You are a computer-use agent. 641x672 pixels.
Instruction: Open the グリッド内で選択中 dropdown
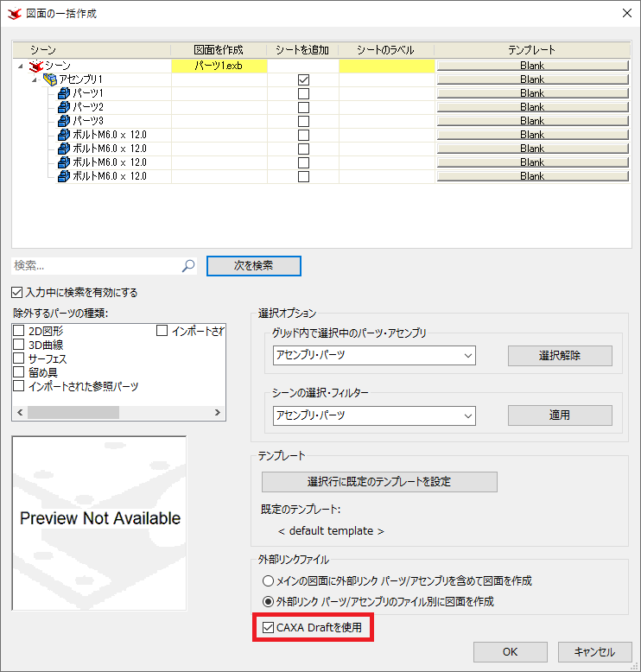(374, 355)
